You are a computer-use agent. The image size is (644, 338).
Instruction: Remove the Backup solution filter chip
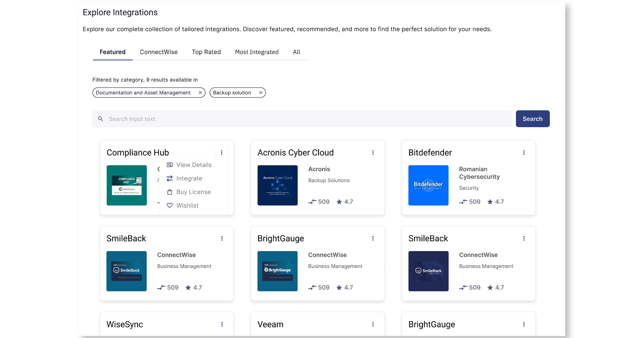coord(261,93)
